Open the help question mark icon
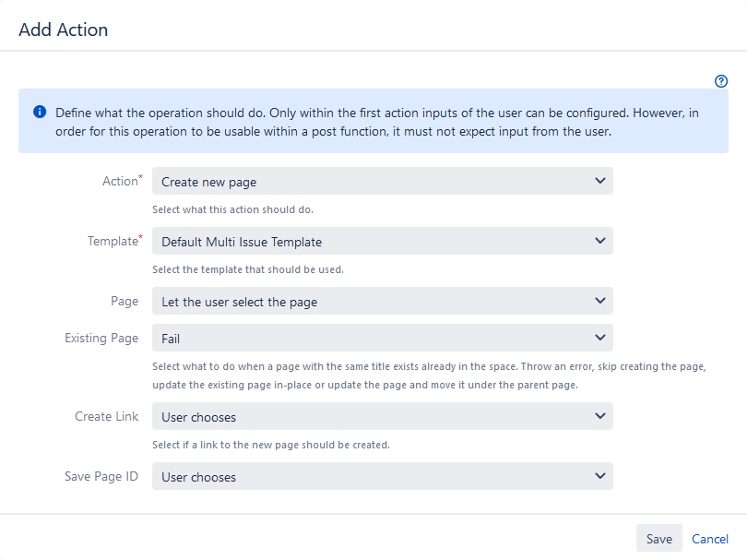Viewport: 747px width, 560px height. click(721, 81)
